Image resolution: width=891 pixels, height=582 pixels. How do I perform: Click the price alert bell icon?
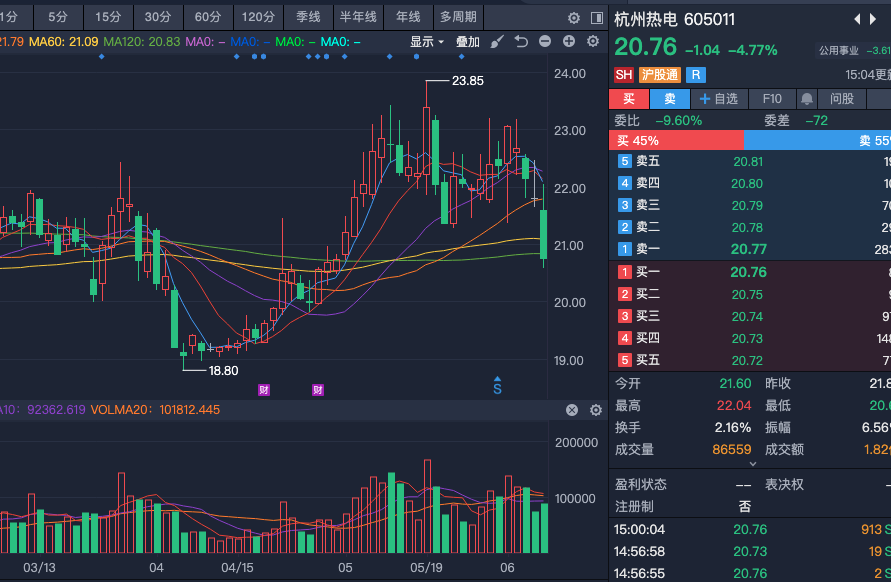(x=806, y=99)
